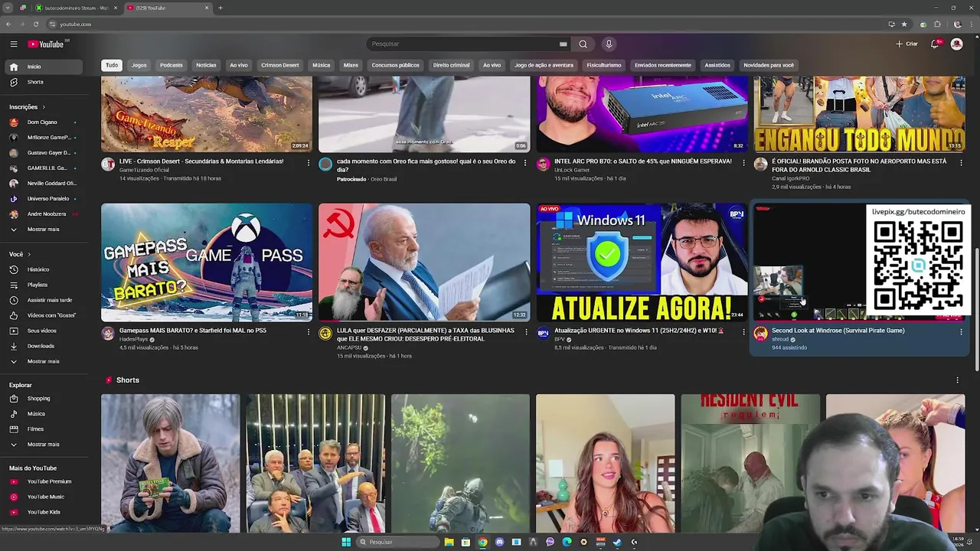This screenshot has width=980, height=551.
Task: Open the YouTube hamburger guide menu
Action: click(x=14, y=44)
